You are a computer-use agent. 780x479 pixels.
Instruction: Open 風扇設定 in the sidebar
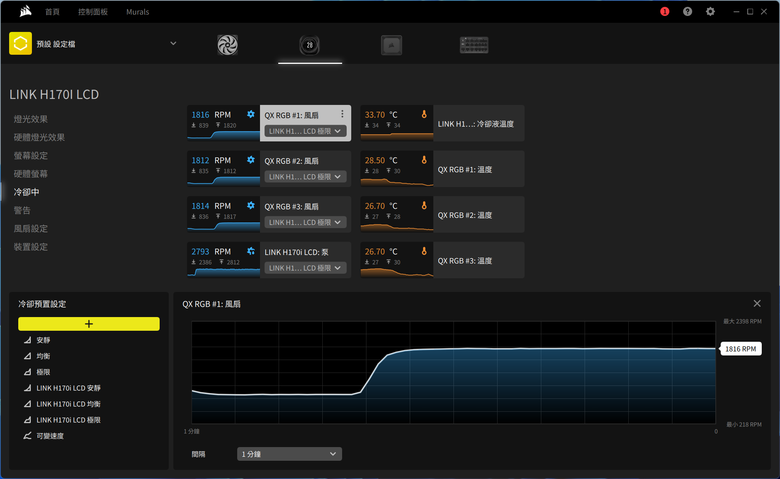(31, 229)
